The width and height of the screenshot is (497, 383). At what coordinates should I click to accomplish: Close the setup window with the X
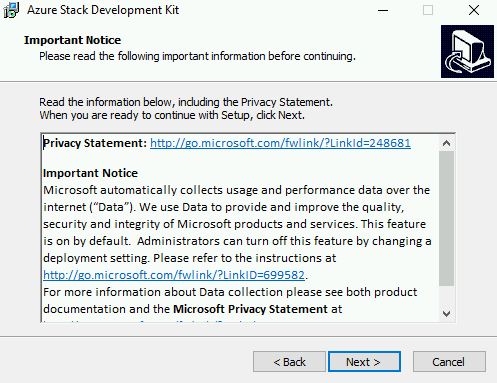pos(474,10)
